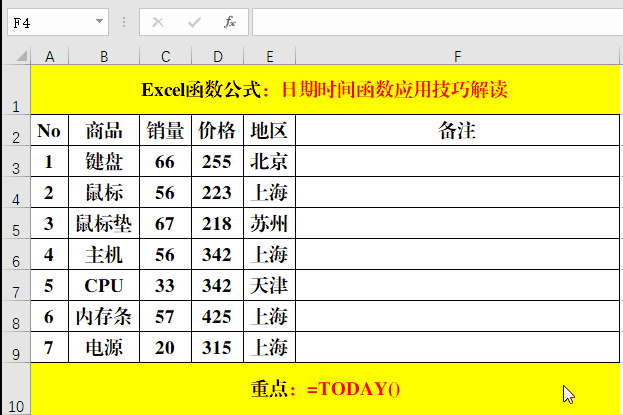Select column E header
Image resolution: width=623 pixels, height=415 pixels.
click(x=270, y=56)
